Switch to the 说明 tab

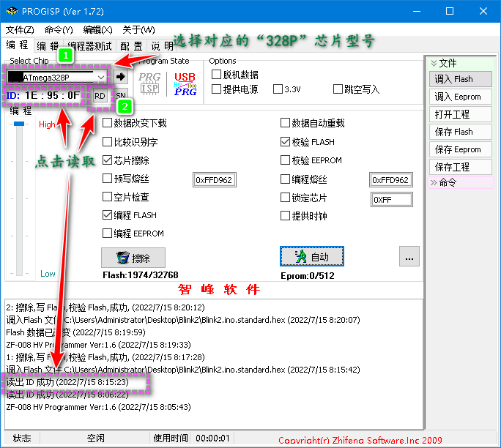pos(163,46)
